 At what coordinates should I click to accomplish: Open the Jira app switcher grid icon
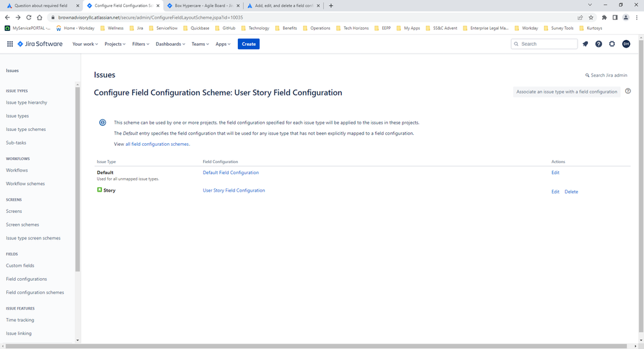point(10,44)
